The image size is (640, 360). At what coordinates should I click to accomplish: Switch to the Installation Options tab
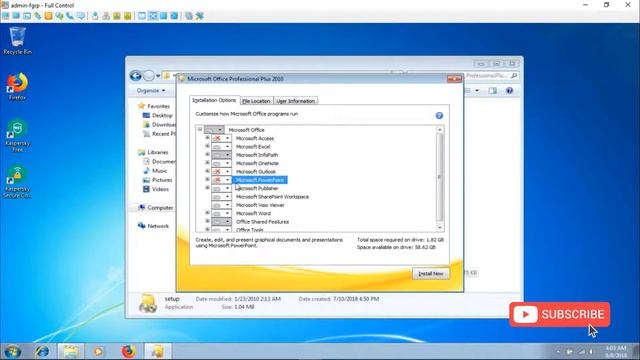(214, 100)
